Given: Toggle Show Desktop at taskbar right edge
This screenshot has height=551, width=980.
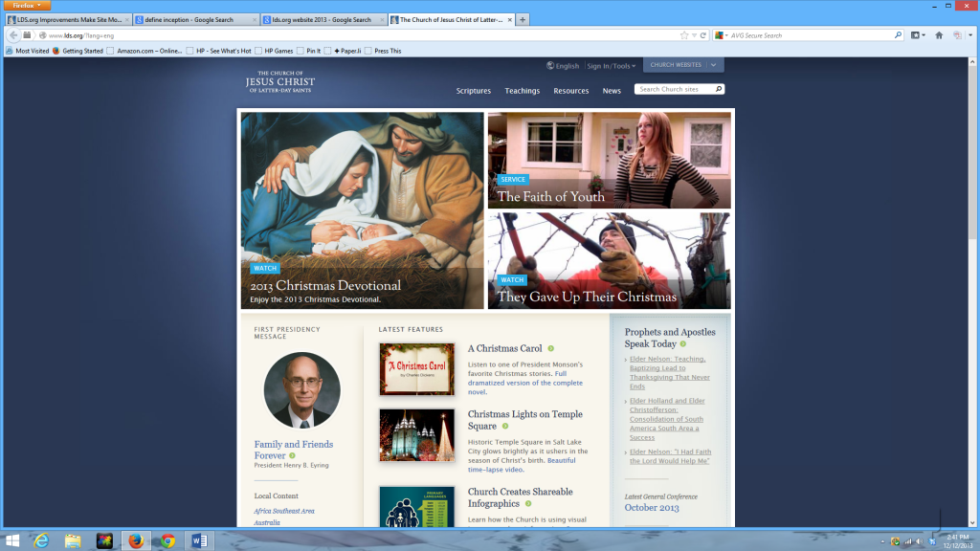Looking at the screenshot, I should [x=976, y=540].
